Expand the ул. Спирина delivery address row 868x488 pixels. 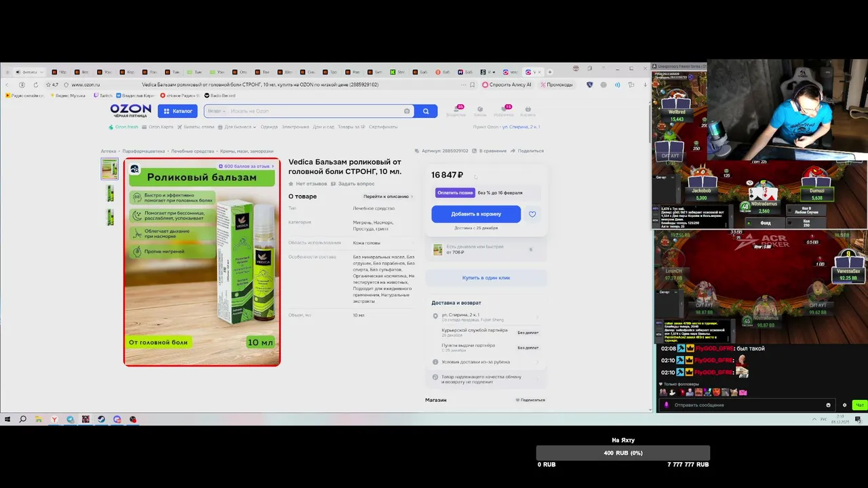[486, 317]
